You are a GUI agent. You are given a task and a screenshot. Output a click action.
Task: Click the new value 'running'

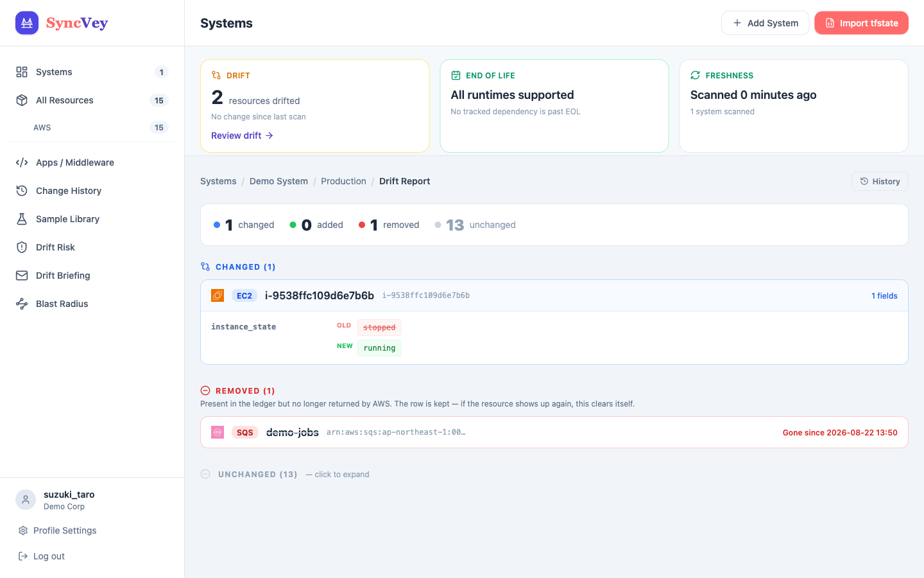379,348
